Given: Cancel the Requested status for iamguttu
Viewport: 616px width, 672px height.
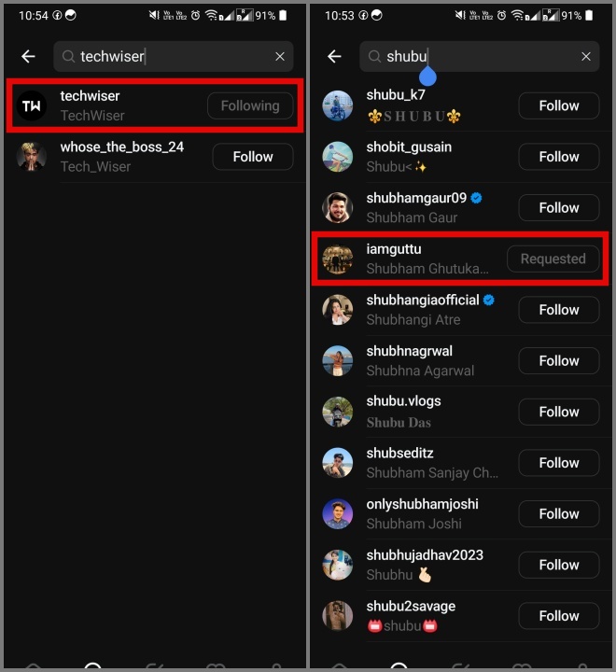Looking at the screenshot, I should [553, 259].
